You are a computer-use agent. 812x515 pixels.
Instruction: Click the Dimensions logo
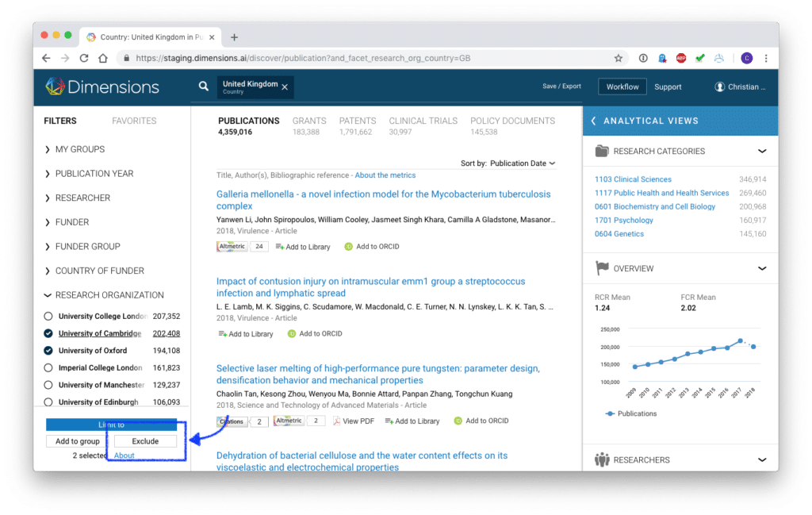point(102,86)
